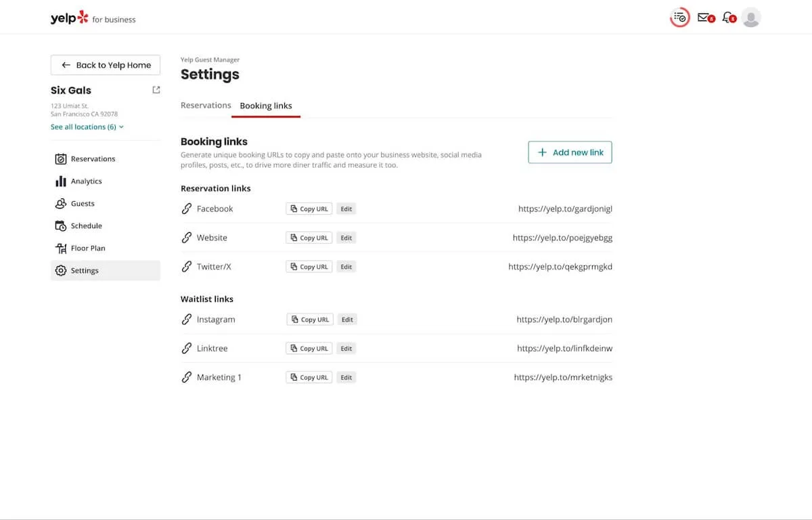Open Floor Plan in the sidebar
The width and height of the screenshot is (812, 520).
(106, 248)
